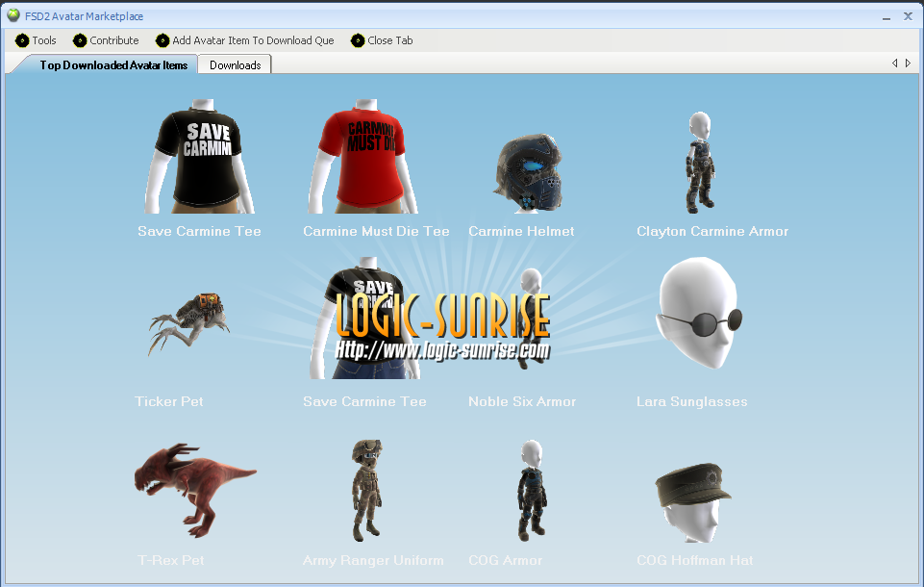Close the FSD2 Avatar Marketplace window

(908, 16)
